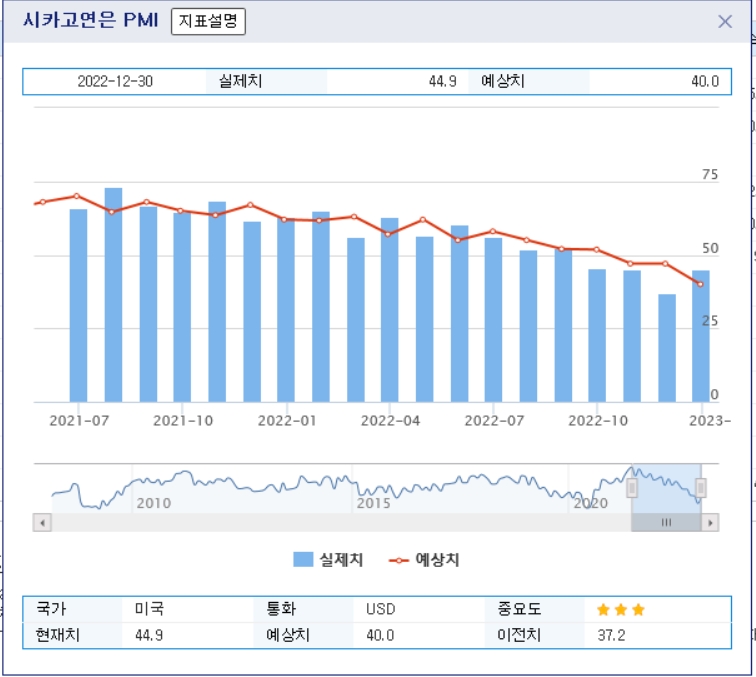Click the 2022-04 x-axis label
Image resolution: width=756 pixels, height=677 pixels.
(x=391, y=421)
